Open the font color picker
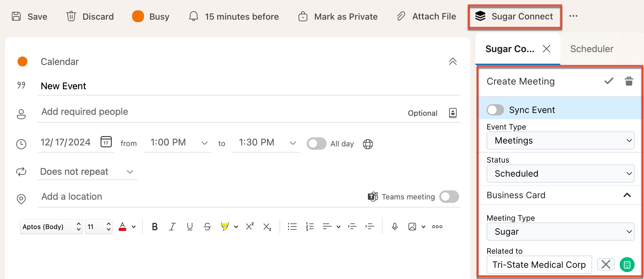Screen dimensions: 644x279 pos(134,227)
